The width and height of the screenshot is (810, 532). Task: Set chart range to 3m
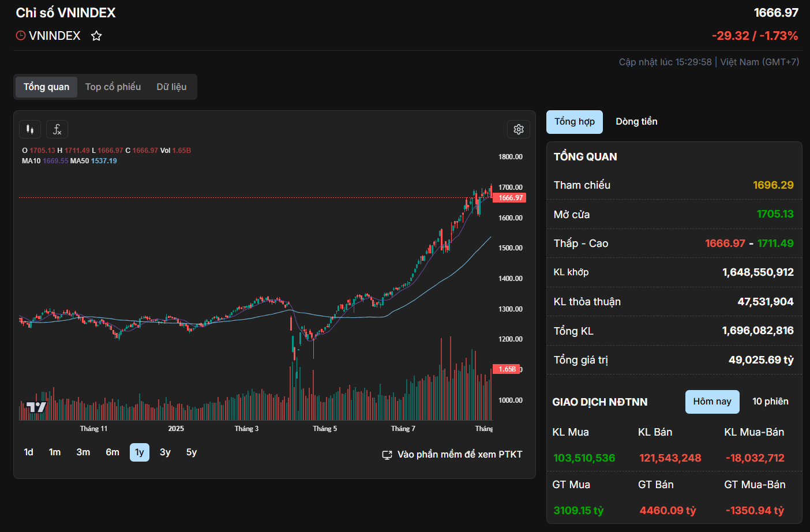[83, 452]
